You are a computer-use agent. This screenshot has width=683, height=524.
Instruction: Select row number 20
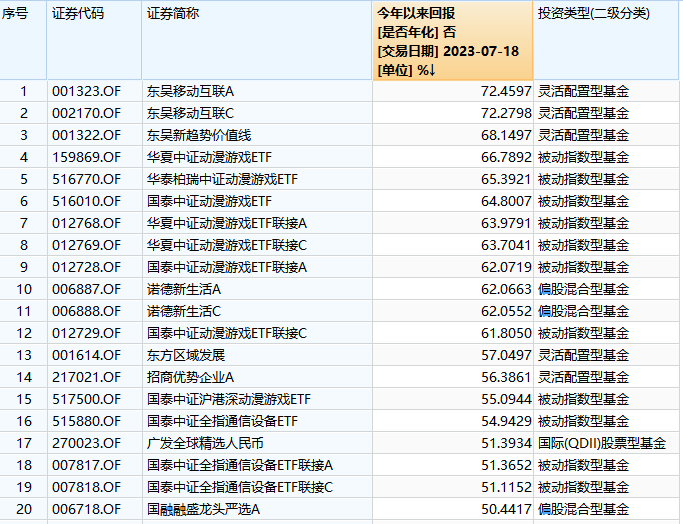[x=24, y=509]
